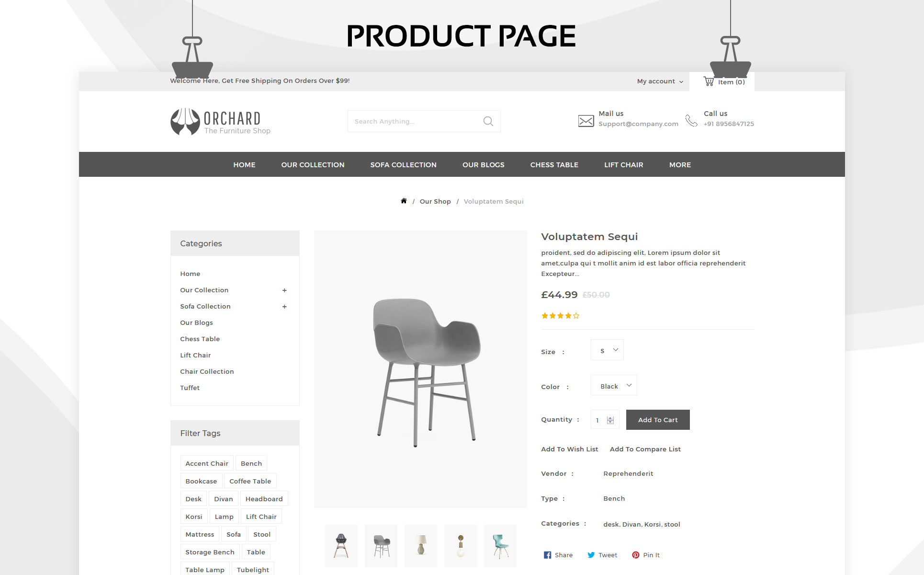Rate the product using star rating

point(560,316)
